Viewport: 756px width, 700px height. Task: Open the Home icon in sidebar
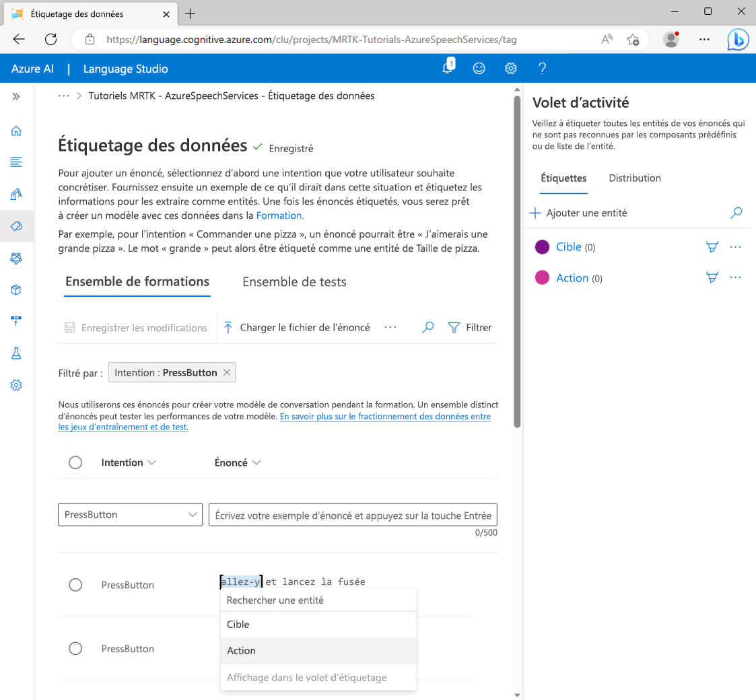pos(16,131)
